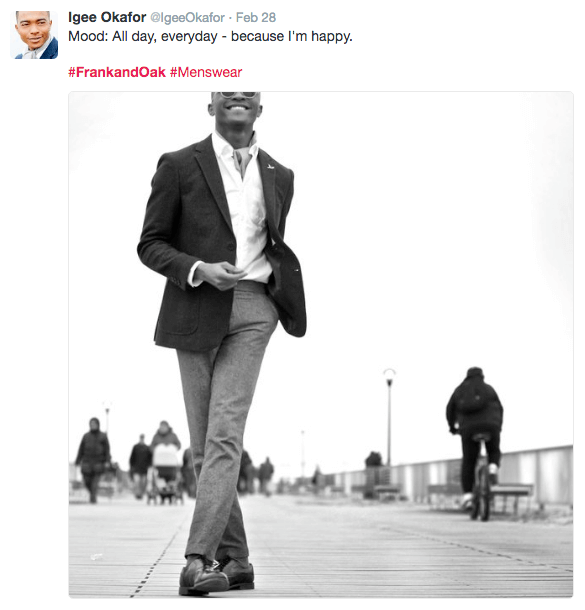
Task: Click the stroller in the photo background
Action: [166, 473]
